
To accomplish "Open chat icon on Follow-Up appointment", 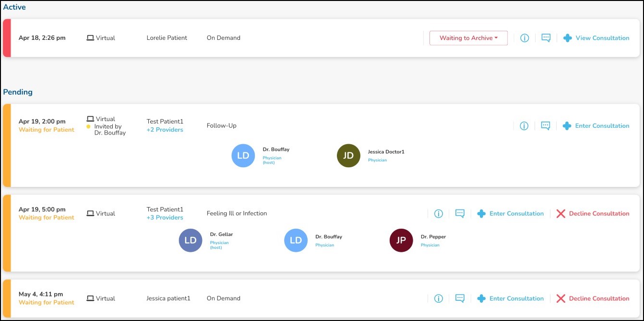I will pyautogui.click(x=545, y=126).
